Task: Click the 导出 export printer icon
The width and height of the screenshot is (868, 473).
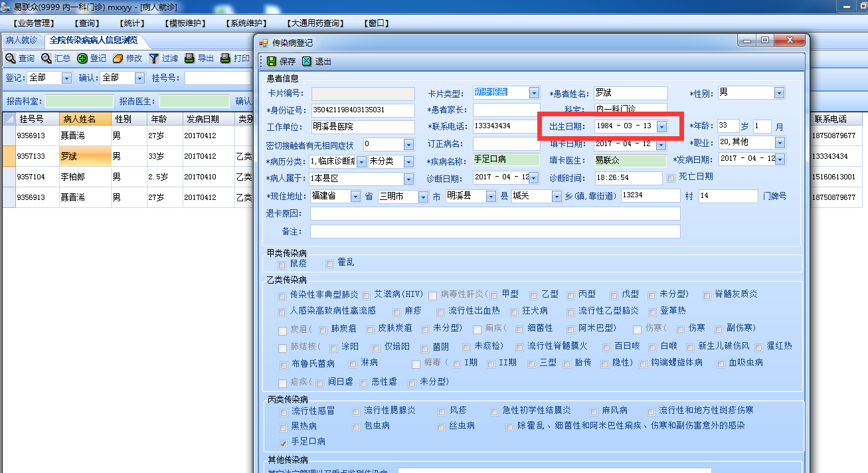Action: 189,58
